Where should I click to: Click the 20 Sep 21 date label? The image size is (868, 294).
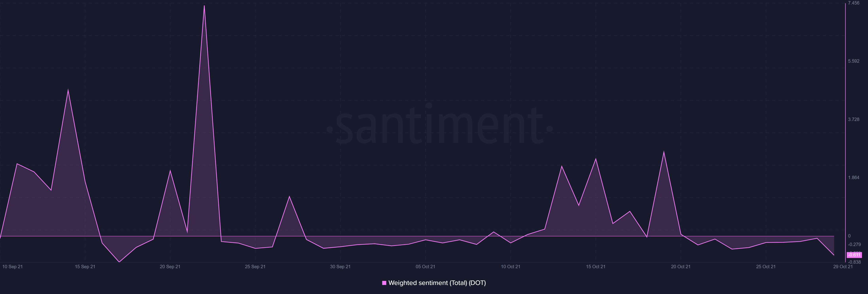[170, 267]
